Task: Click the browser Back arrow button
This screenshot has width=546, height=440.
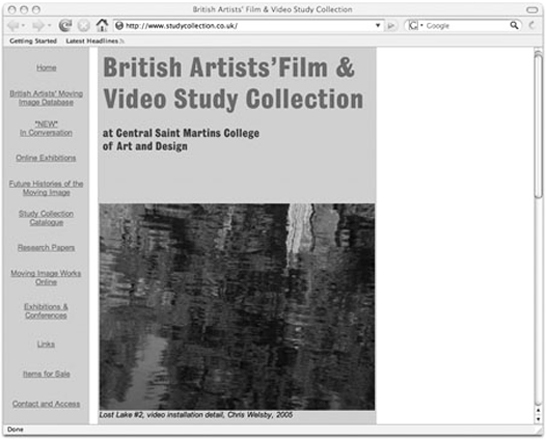Action: [13, 26]
